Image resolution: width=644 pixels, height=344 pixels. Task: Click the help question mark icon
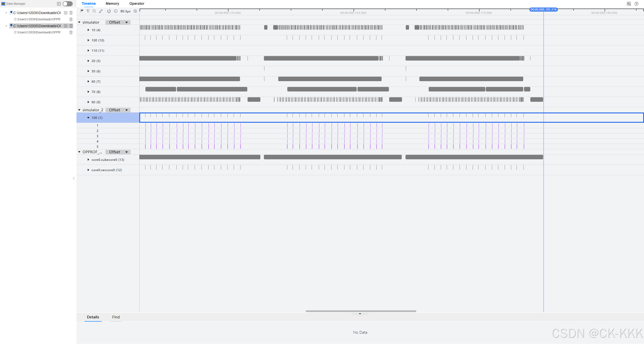click(636, 4)
